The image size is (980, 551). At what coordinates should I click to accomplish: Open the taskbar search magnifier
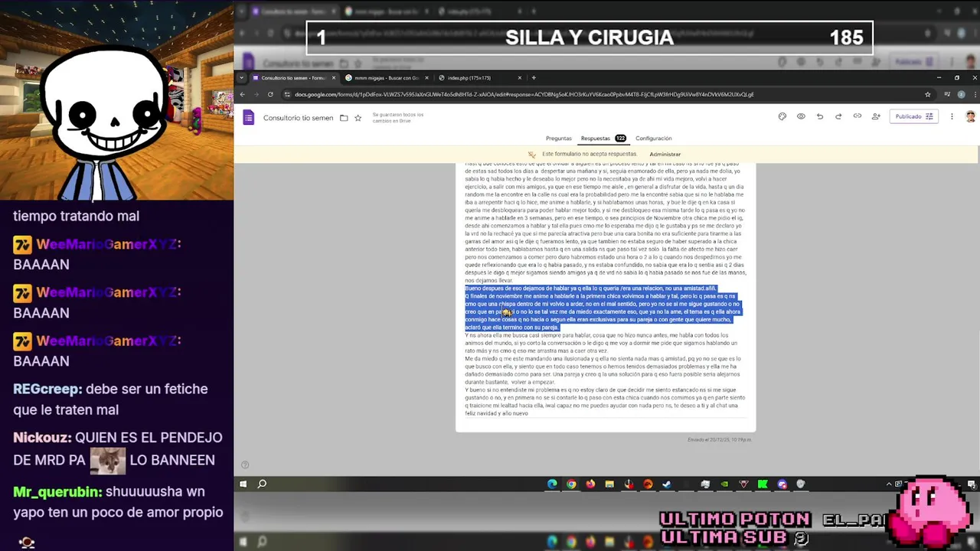click(262, 484)
